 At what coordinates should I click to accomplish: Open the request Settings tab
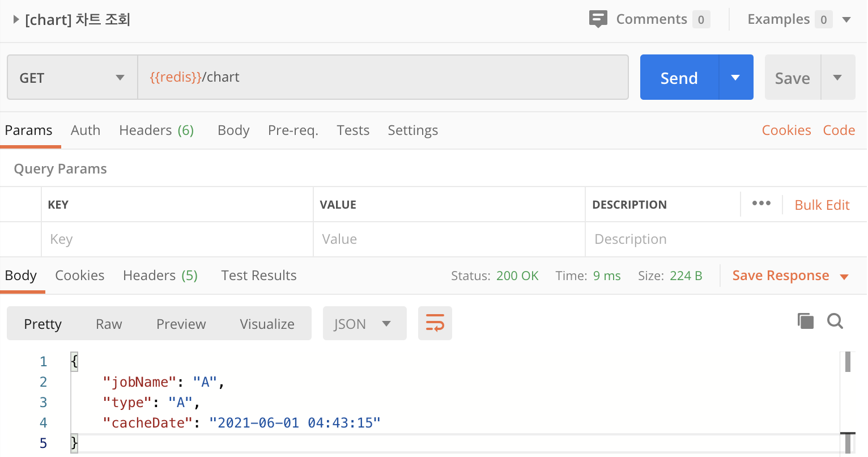[x=413, y=130]
